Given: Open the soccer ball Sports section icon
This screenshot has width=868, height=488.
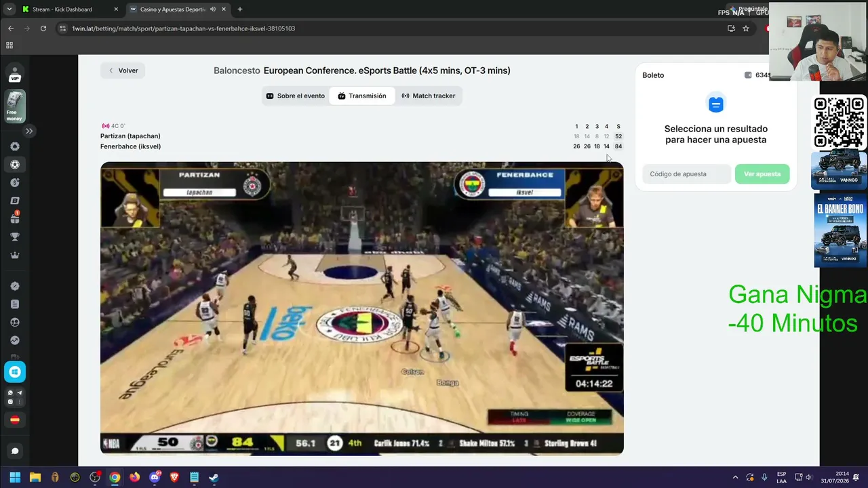Looking at the screenshot, I should point(15,165).
